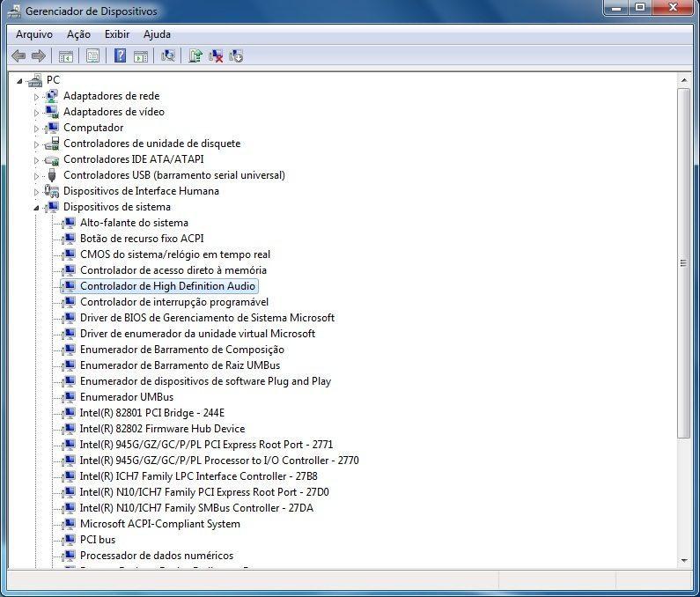
Task: Open the Arquivo menu
Action: (x=34, y=34)
